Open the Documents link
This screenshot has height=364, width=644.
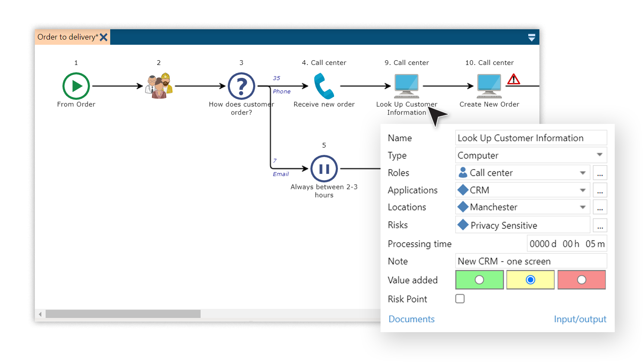[x=411, y=319]
